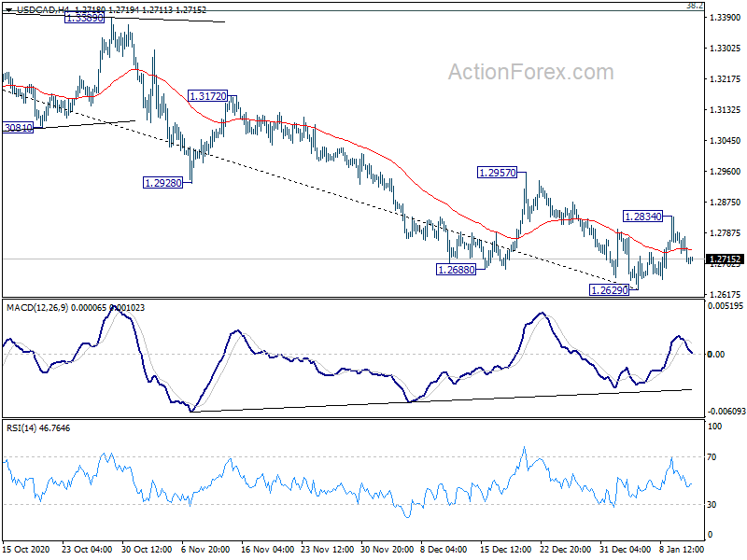This screenshot has width=747, height=560.
Task: Click the 1.33890 price label
Action: coord(84,18)
